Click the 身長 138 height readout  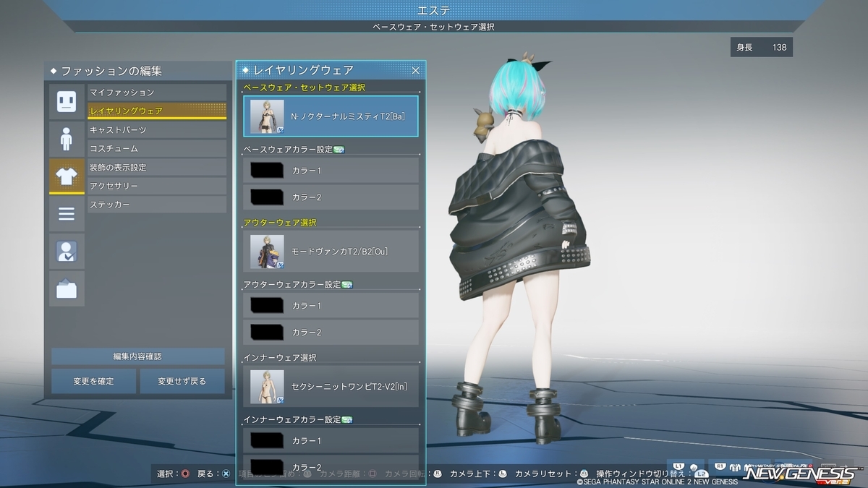click(x=762, y=48)
